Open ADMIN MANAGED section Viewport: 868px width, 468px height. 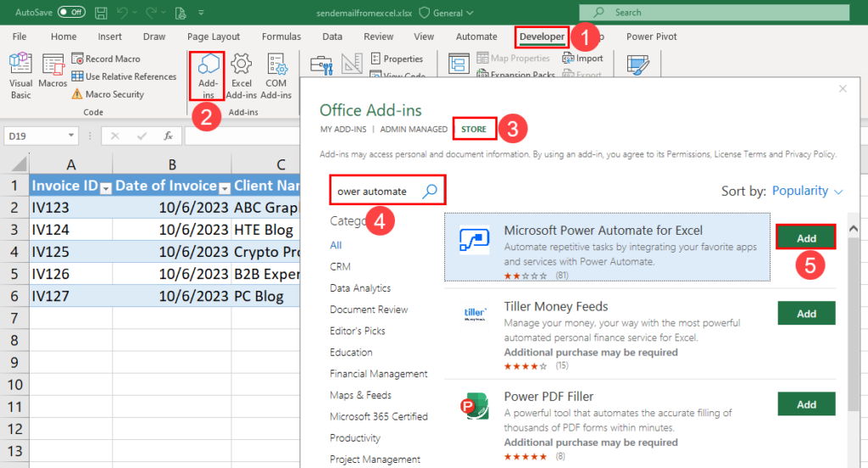(x=414, y=129)
